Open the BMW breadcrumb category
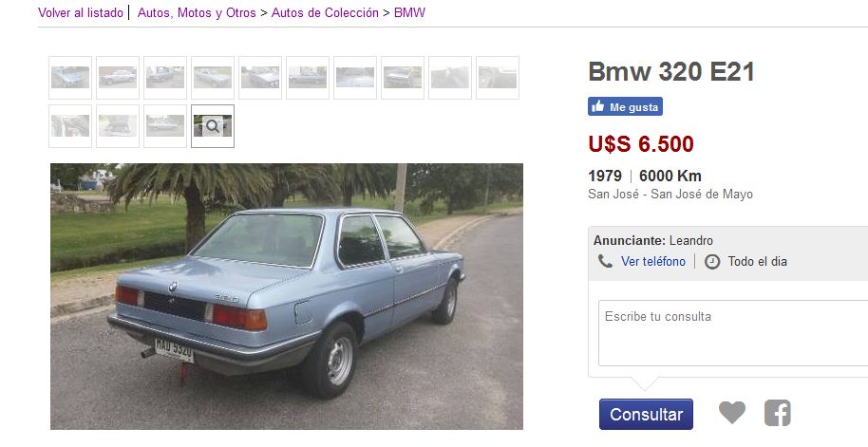 click(x=409, y=12)
